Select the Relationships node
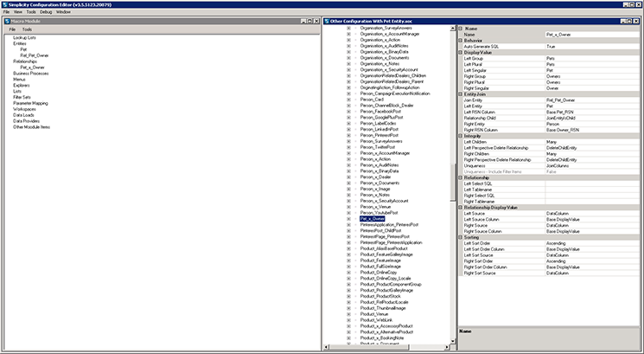The image size is (644, 354). click(25, 61)
